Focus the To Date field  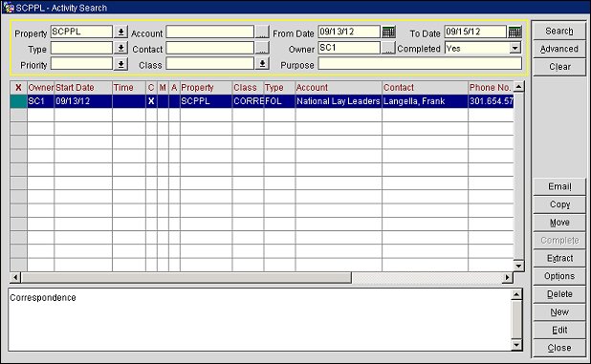pyautogui.click(x=475, y=32)
